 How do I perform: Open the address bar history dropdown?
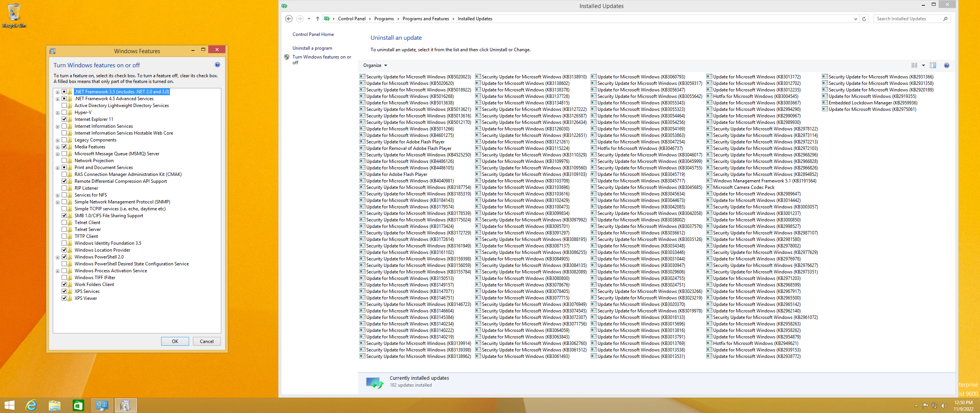point(856,19)
